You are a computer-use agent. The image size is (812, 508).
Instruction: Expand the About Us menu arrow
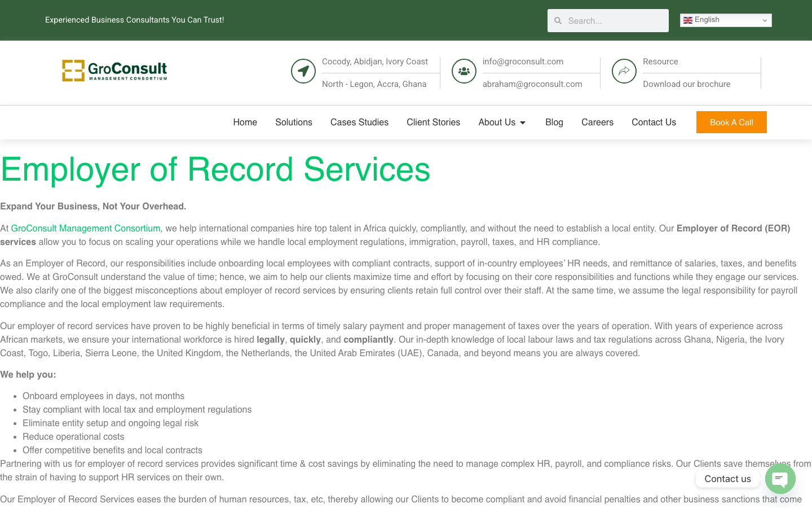click(x=523, y=122)
